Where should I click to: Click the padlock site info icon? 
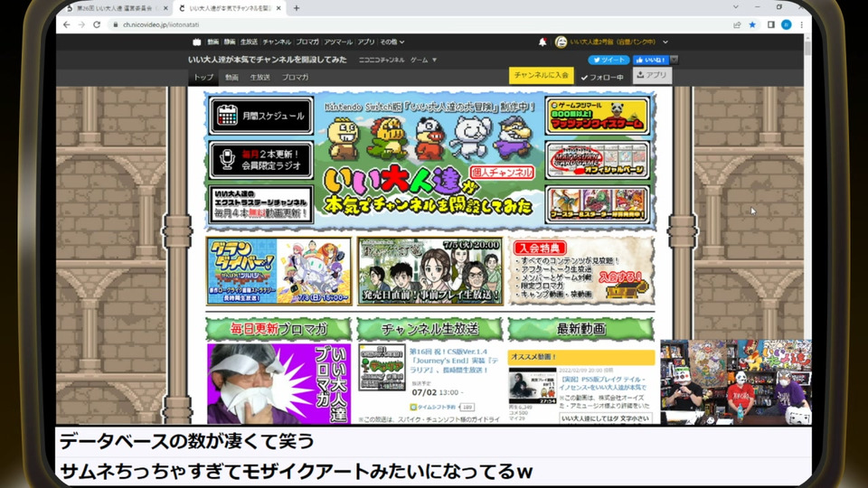point(116,25)
